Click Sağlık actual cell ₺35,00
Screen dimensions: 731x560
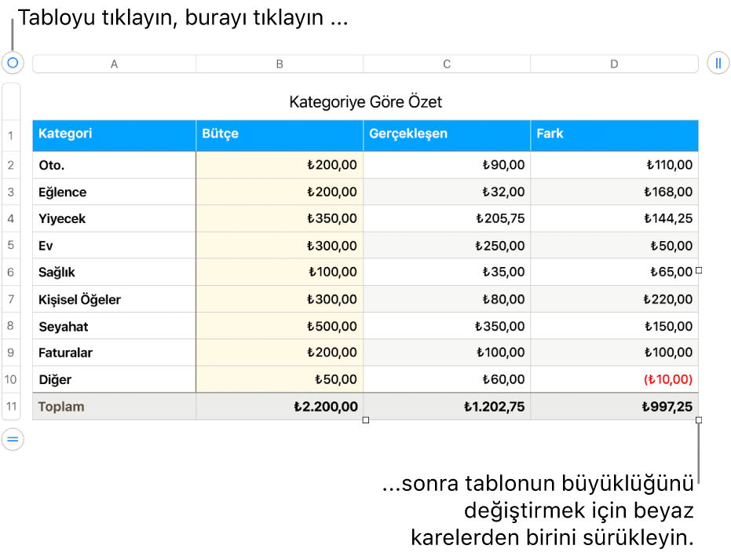[447, 273]
